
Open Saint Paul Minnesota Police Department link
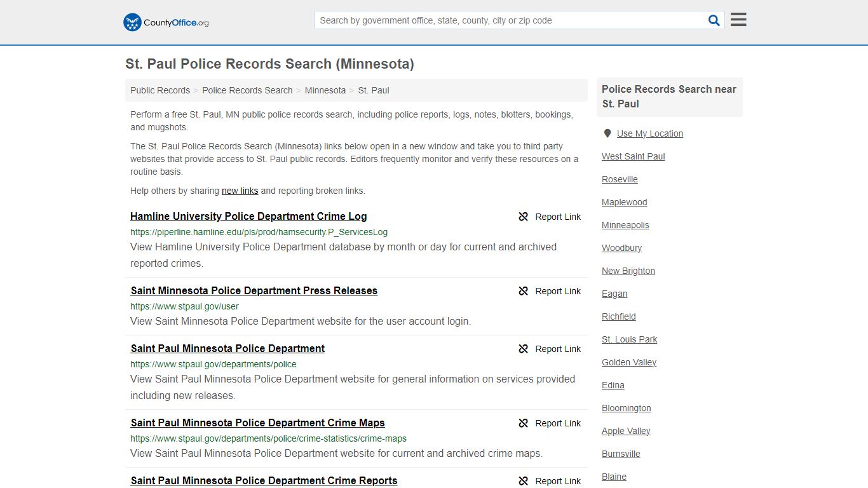click(x=227, y=348)
